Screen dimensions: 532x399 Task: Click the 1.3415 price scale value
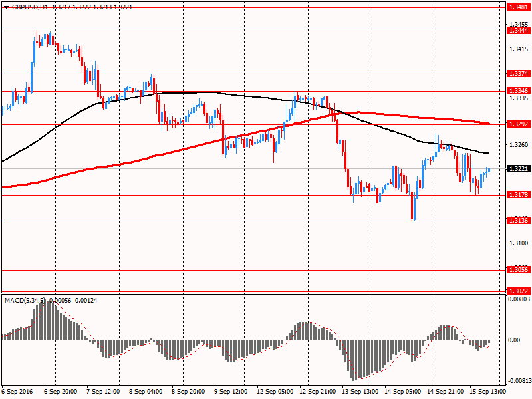click(x=519, y=49)
